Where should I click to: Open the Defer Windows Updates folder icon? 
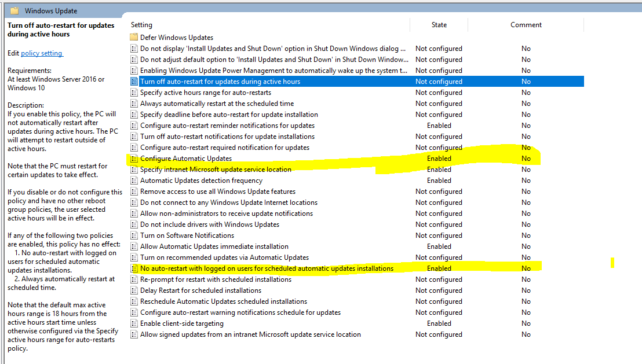tap(134, 38)
